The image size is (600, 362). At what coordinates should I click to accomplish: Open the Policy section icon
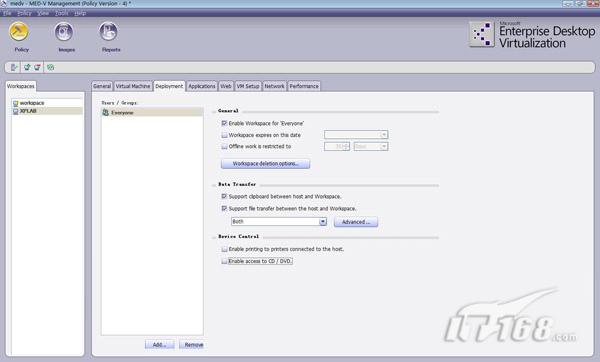pos(19,32)
